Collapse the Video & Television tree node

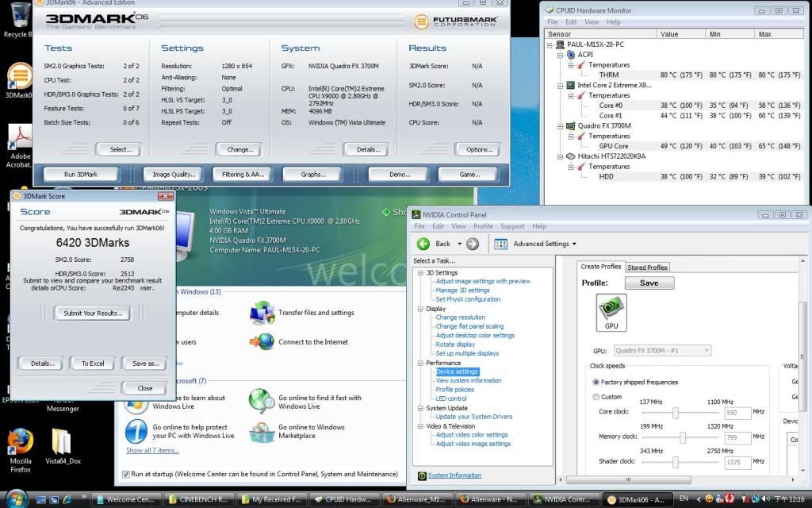(420, 426)
